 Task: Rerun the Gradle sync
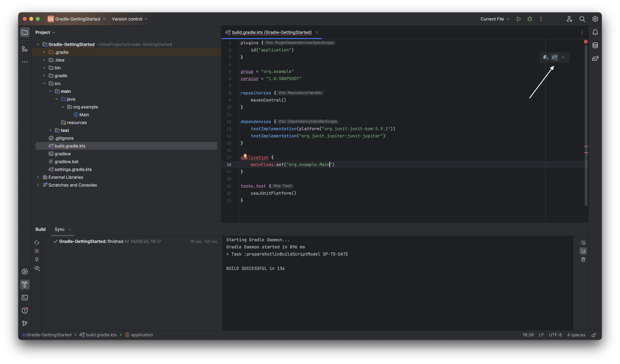(x=37, y=243)
